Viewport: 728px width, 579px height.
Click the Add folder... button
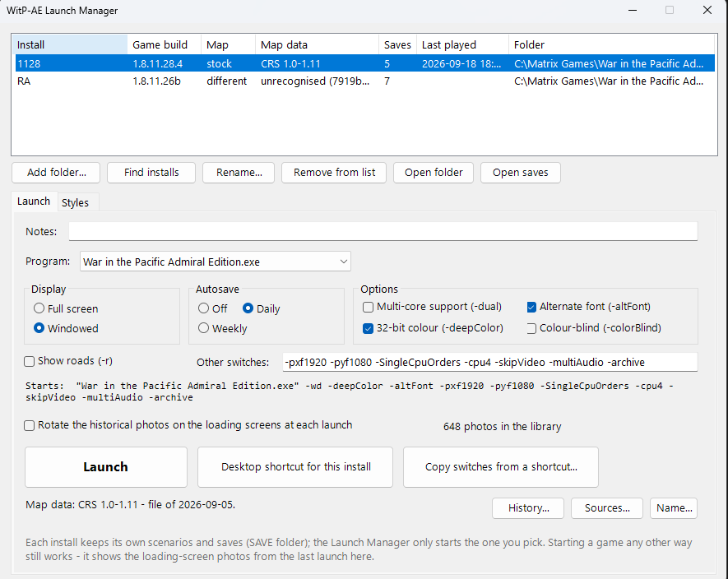click(x=56, y=173)
